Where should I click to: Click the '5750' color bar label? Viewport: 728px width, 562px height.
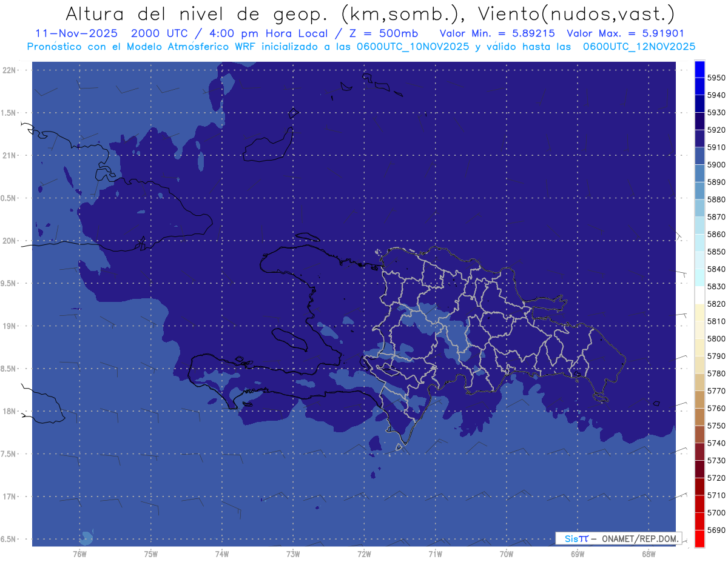pos(716,426)
